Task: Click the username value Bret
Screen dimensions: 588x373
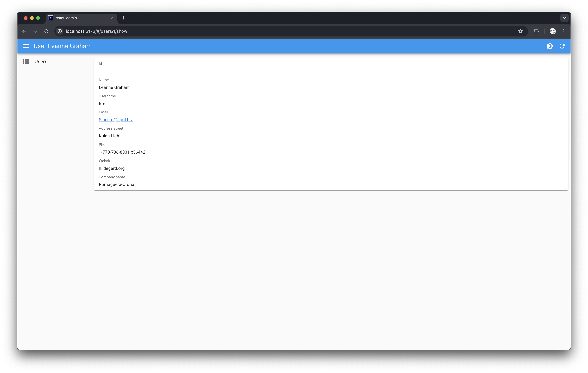Action: [x=103, y=103]
